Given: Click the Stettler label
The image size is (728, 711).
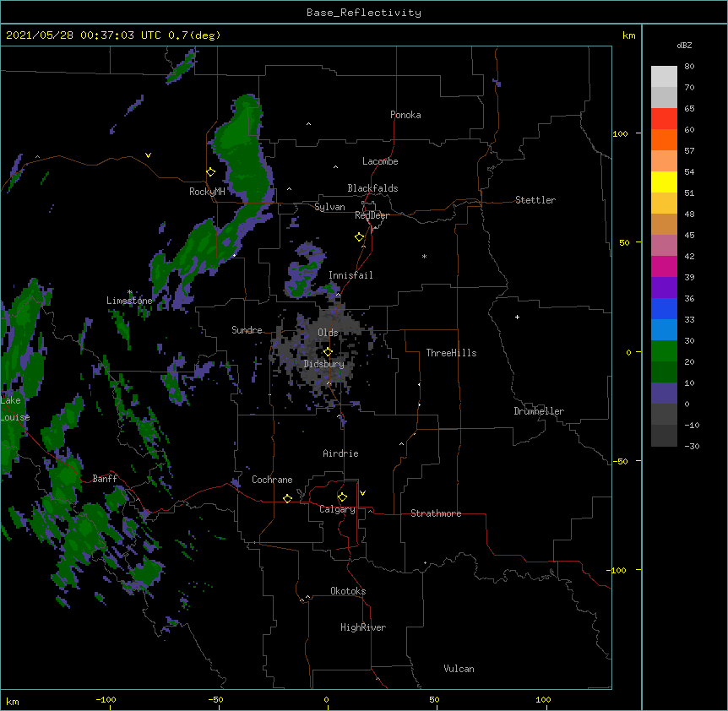Looking at the screenshot, I should pyautogui.click(x=535, y=200).
